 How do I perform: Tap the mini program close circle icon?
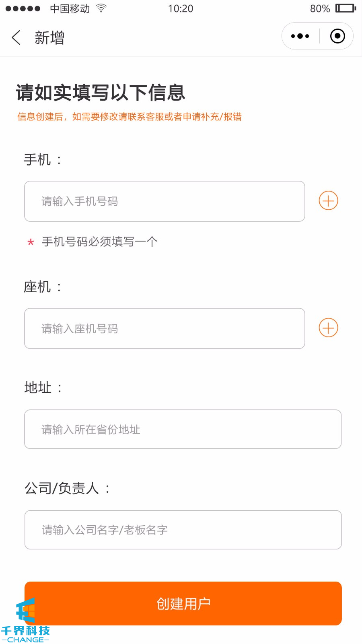(x=337, y=36)
